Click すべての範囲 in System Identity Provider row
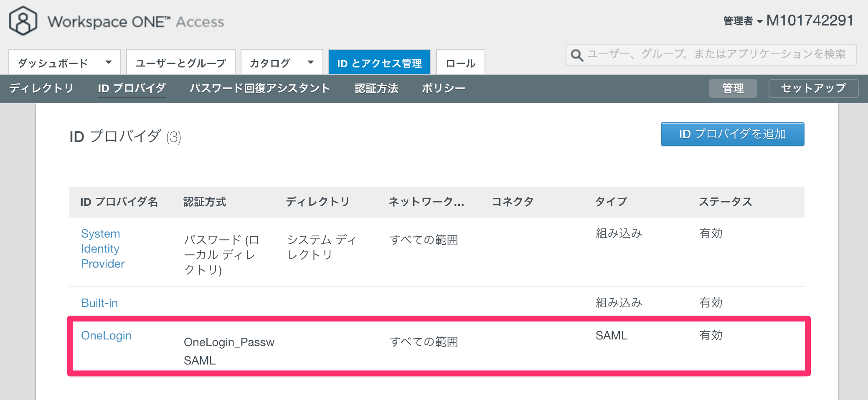This screenshot has width=868, height=400. 424,240
